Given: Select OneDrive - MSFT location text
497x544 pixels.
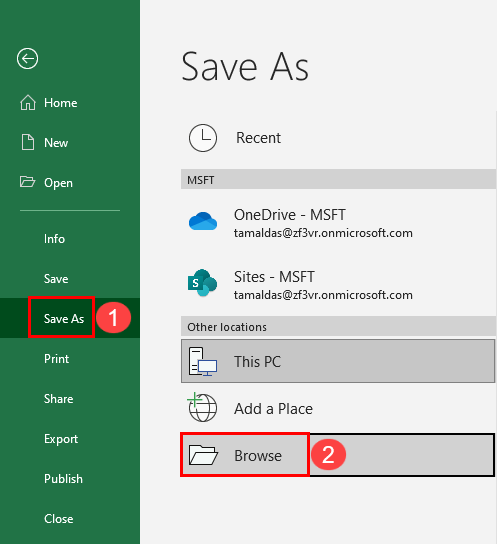Looking at the screenshot, I should pyautogui.click(x=290, y=215).
